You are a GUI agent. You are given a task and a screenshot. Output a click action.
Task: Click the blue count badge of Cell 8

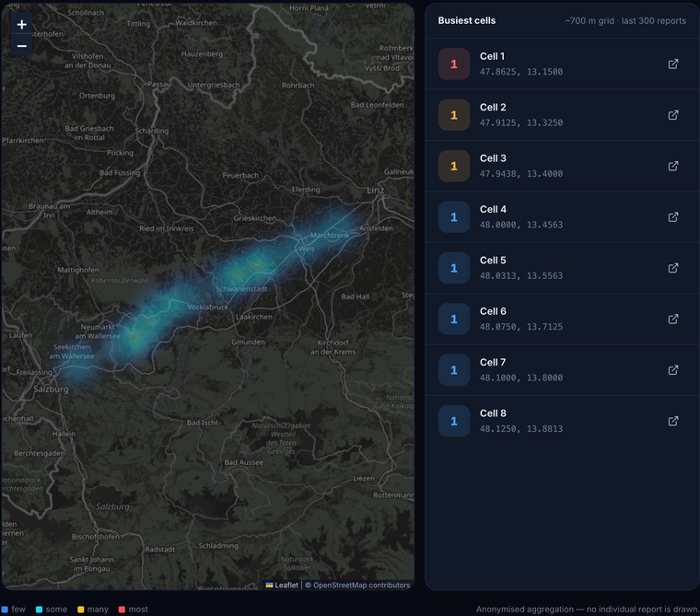pos(454,421)
